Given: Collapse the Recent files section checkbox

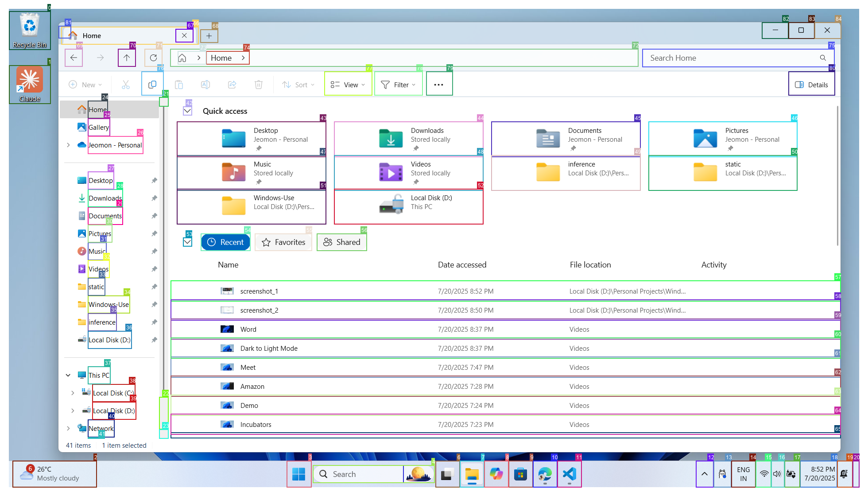Looking at the screenshot, I should 188,242.
